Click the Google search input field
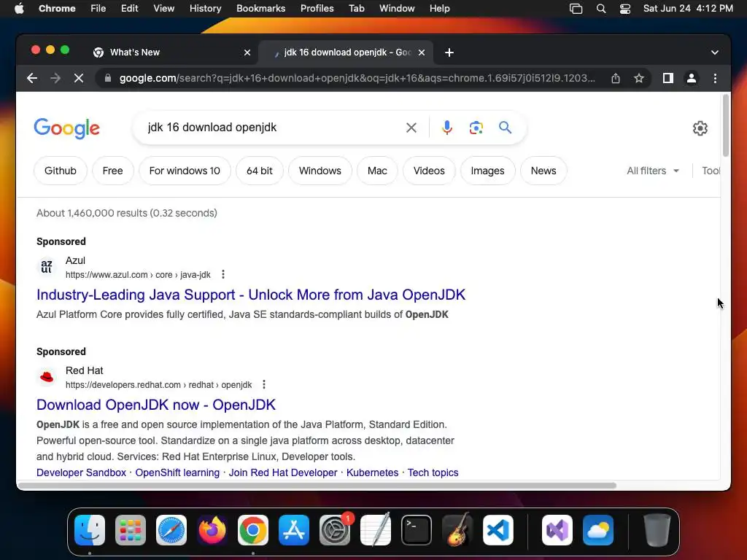The image size is (747, 560). (271, 128)
